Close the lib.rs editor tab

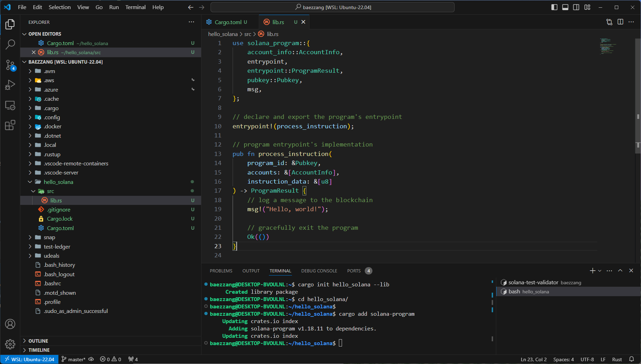[x=304, y=22]
